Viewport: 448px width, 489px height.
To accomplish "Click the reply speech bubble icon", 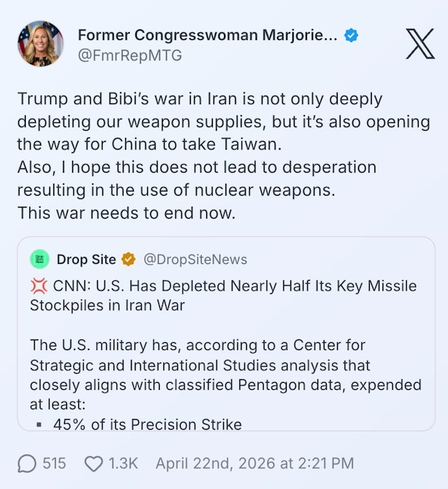I will 27,463.
